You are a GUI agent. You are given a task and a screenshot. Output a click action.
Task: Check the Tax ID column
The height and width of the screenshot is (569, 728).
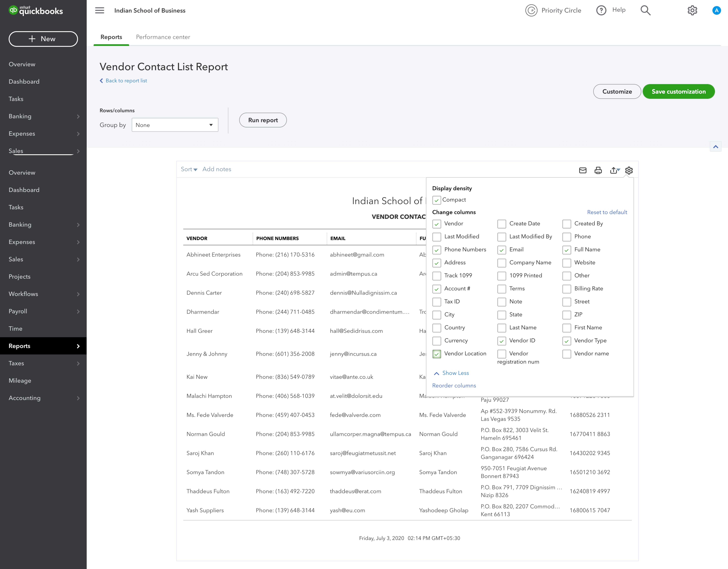point(437,302)
